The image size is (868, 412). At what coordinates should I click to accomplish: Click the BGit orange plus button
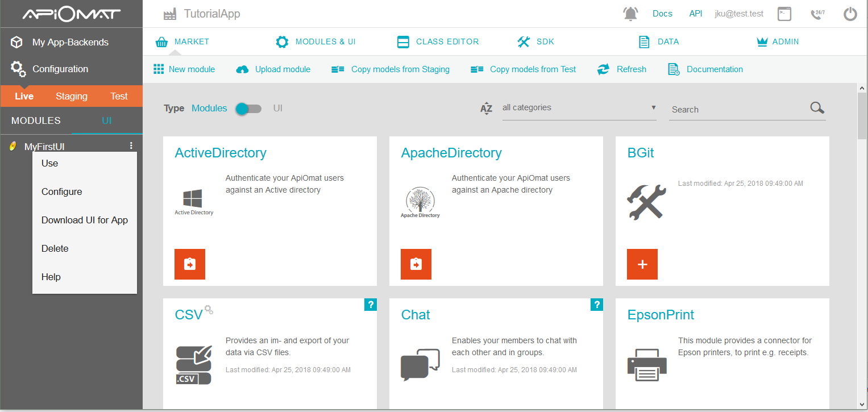coord(642,264)
